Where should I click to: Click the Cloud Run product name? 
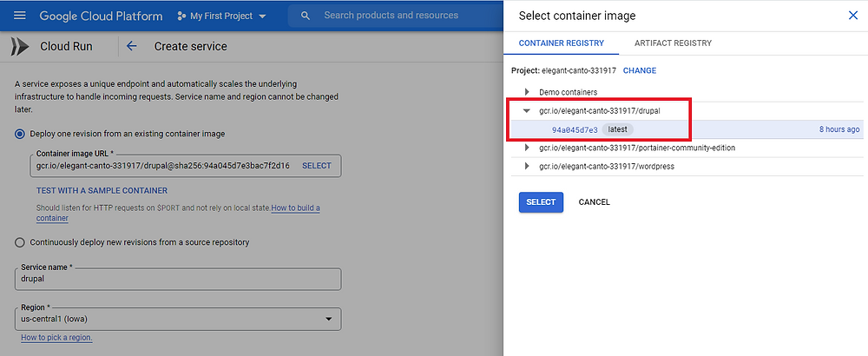pyautogui.click(x=67, y=47)
